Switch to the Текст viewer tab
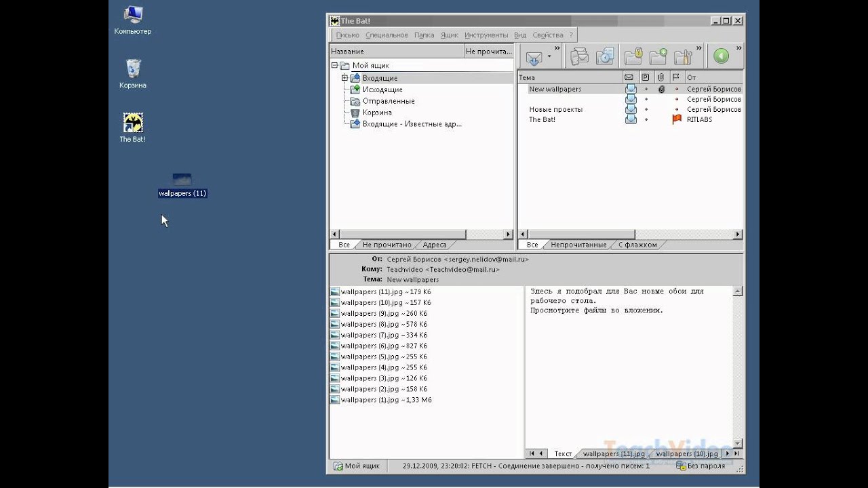This screenshot has height=488, width=868. pos(563,453)
